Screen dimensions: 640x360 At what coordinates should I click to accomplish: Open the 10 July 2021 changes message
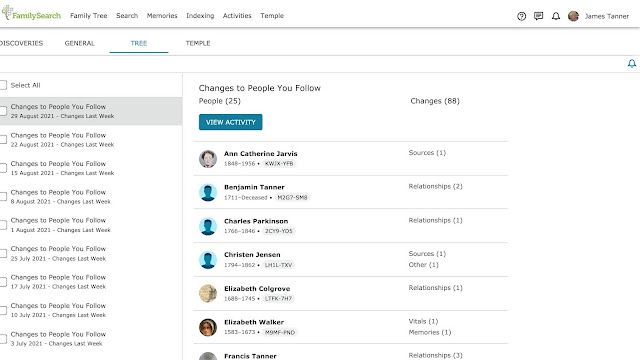pyautogui.click(x=91, y=310)
